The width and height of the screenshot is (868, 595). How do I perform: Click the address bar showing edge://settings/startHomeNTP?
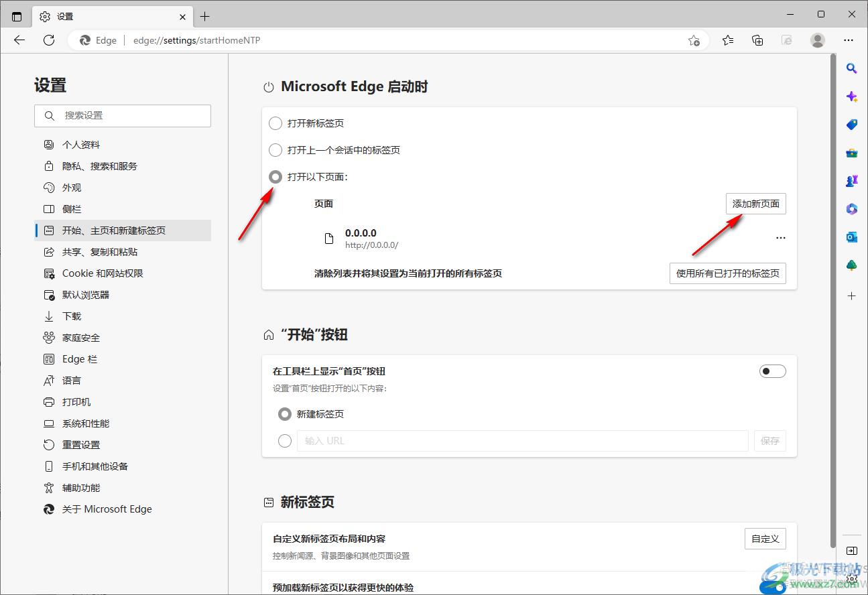[x=389, y=40]
